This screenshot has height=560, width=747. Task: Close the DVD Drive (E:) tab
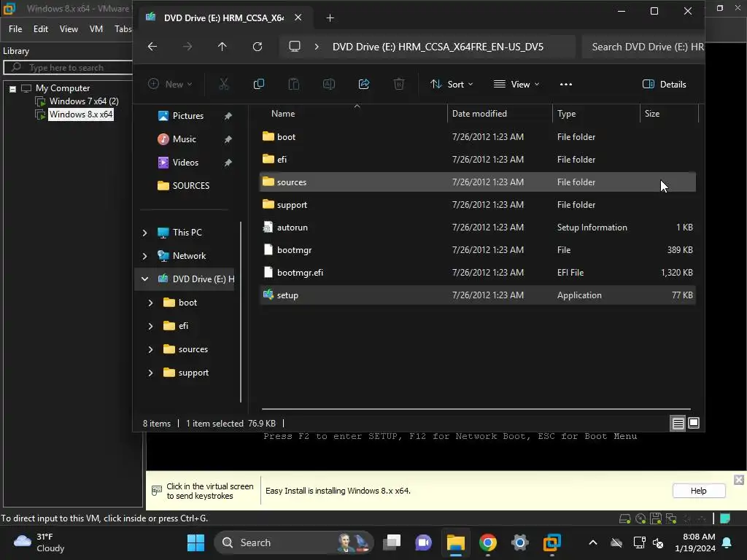coord(298,17)
